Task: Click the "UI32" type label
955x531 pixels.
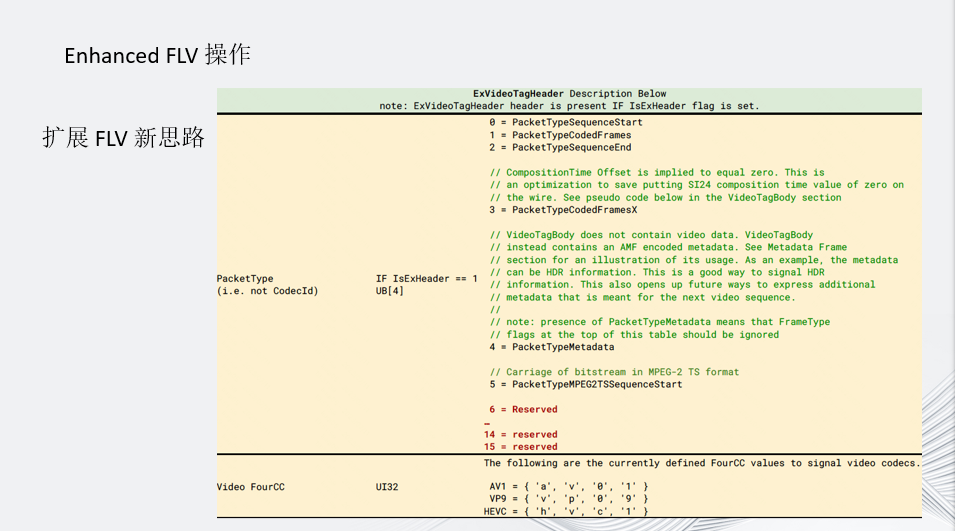Action: pyautogui.click(x=387, y=487)
